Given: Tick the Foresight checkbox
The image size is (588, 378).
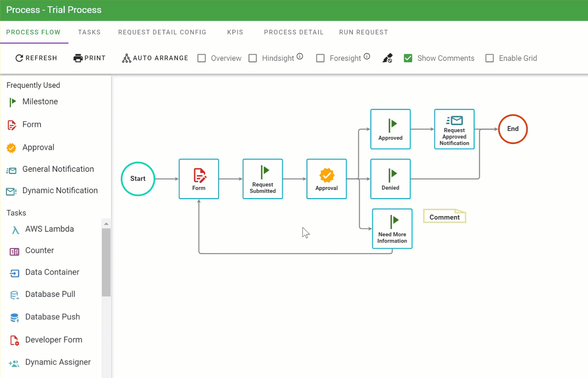Looking at the screenshot, I should tap(320, 58).
